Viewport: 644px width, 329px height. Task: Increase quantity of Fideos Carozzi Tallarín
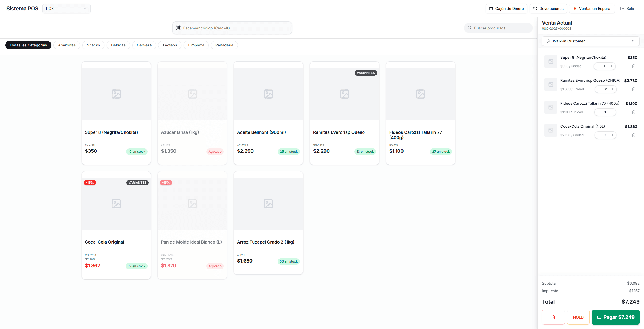pyautogui.click(x=612, y=112)
